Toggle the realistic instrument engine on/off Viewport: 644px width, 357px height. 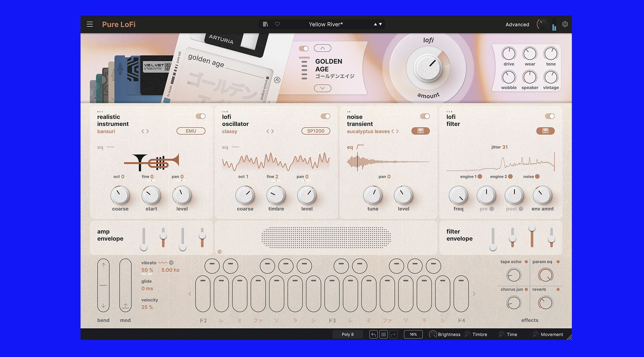click(x=201, y=116)
